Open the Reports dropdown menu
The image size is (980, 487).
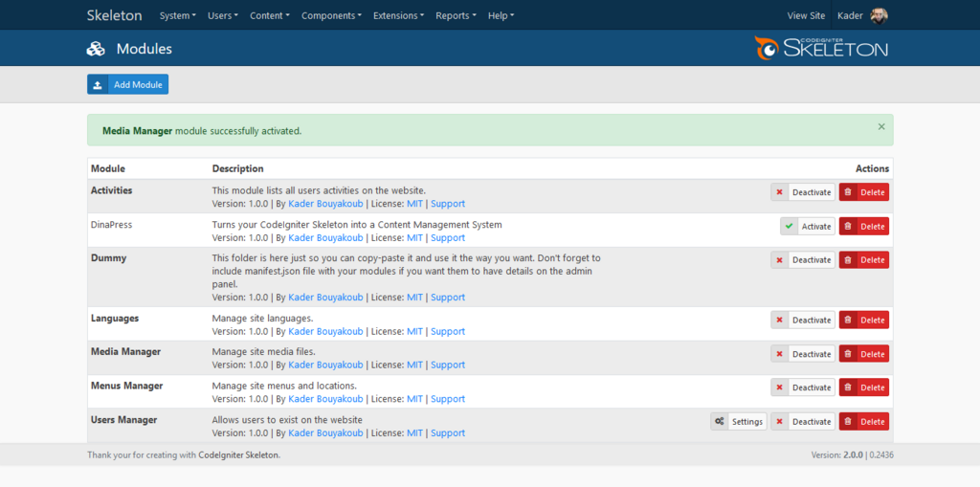click(x=456, y=15)
